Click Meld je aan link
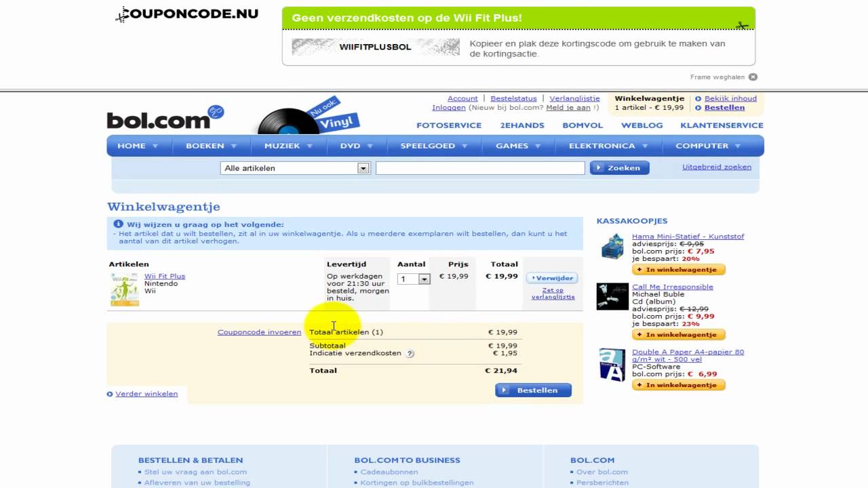 [x=568, y=108]
